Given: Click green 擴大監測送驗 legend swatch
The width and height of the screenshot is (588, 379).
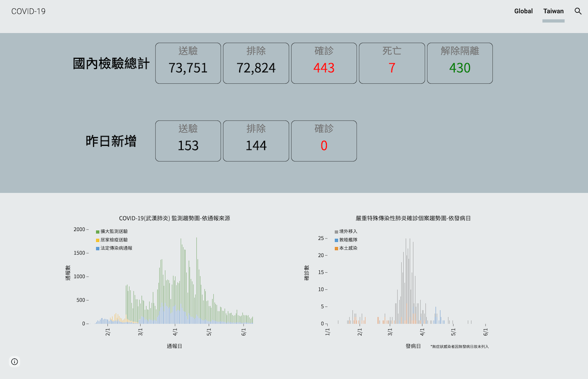Looking at the screenshot, I should 98,232.
